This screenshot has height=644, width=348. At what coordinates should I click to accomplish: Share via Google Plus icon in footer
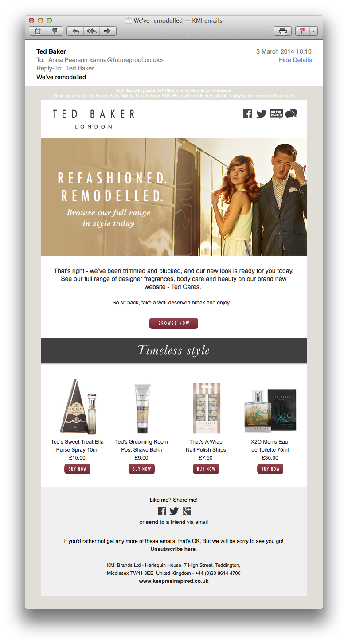187,511
